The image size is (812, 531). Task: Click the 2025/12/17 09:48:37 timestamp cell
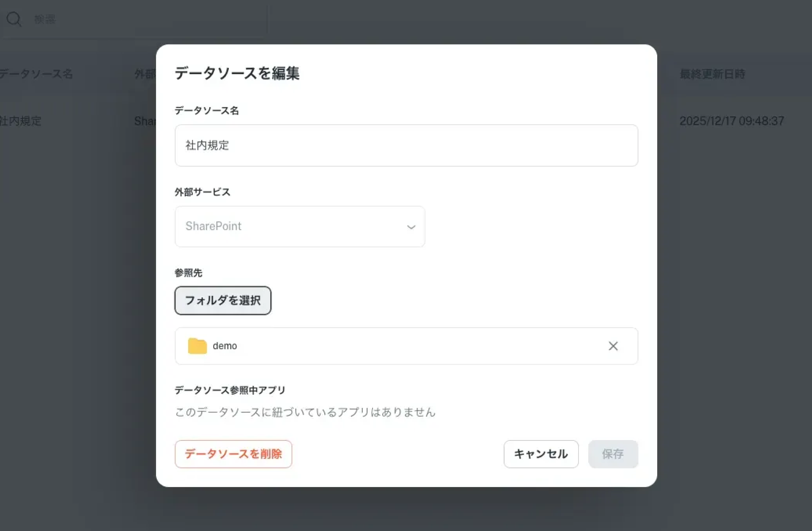731,121
